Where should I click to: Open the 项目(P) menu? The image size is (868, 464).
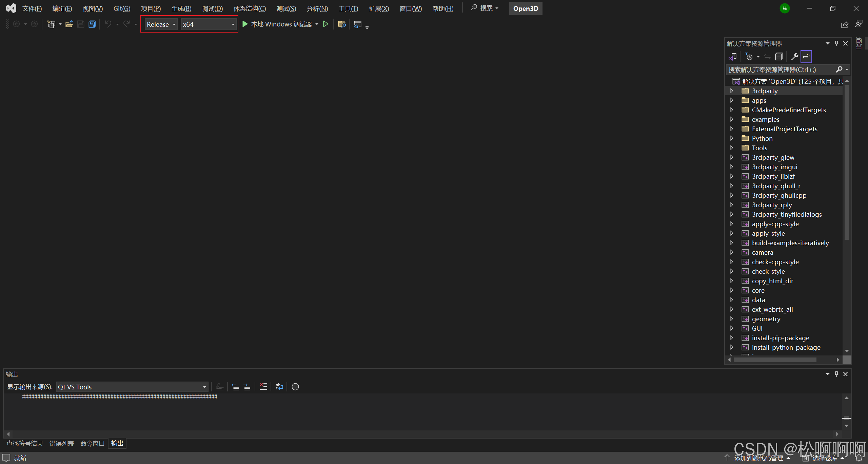[151, 8]
